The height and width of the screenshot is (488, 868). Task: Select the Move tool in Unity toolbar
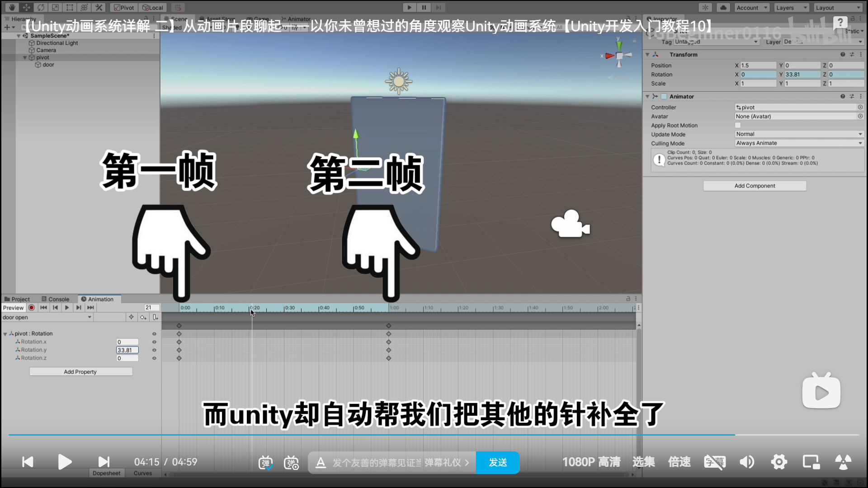pos(26,7)
